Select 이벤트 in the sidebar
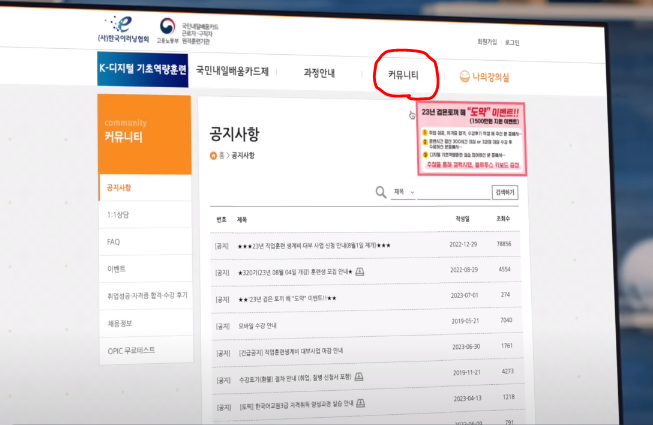 145,269
